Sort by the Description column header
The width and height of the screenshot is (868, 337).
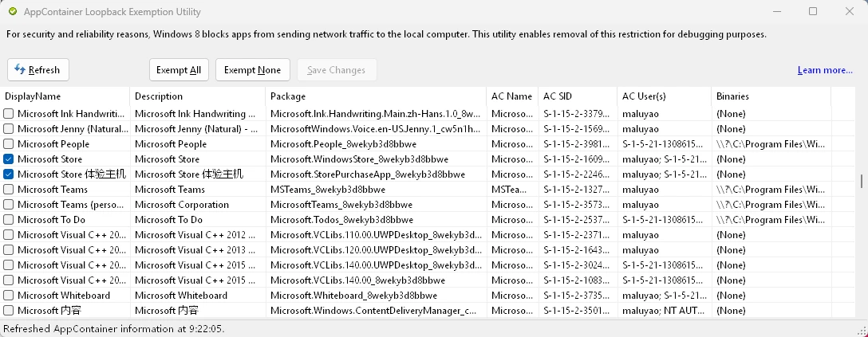[x=198, y=96]
